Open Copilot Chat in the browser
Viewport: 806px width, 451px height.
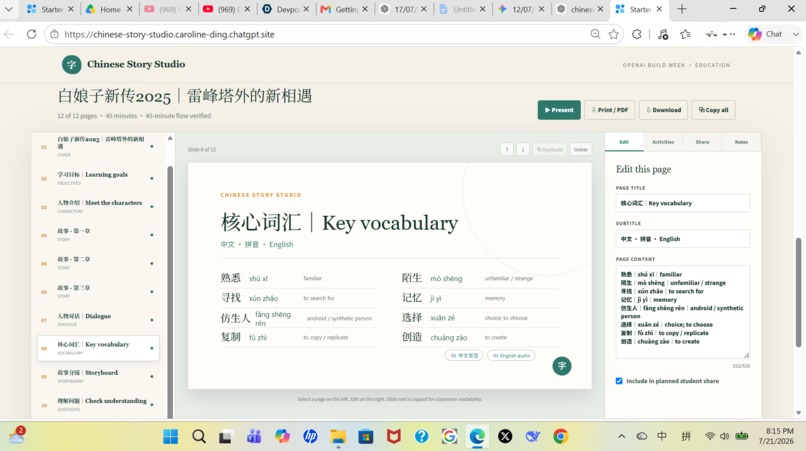pos(765,34)
